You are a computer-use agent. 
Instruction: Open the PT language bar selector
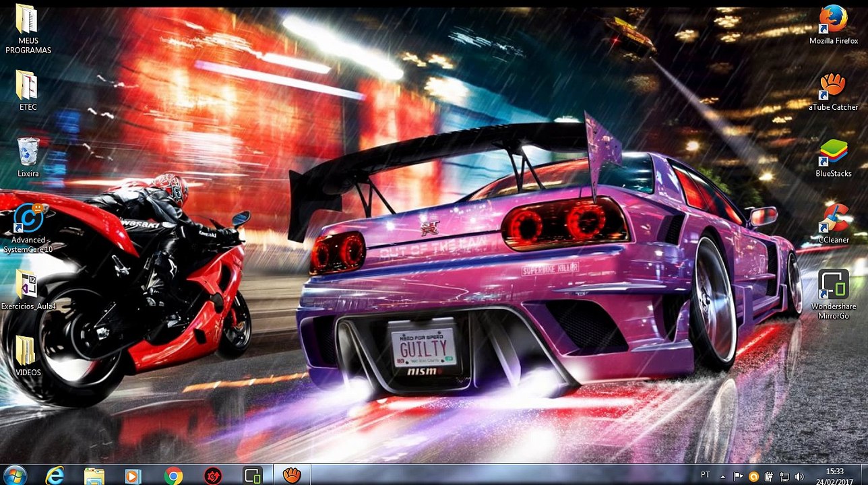pos(705,475)
